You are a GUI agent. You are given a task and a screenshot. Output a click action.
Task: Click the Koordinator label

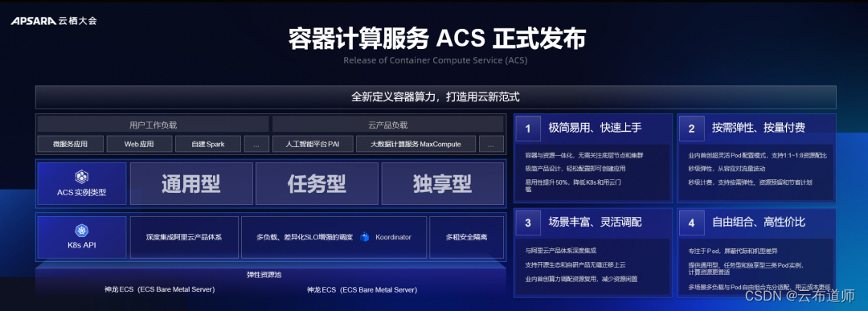[393, 237]
